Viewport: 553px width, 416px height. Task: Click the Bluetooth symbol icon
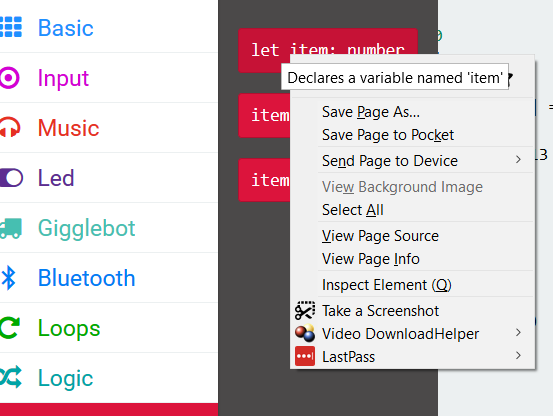[x=8, y=278]
